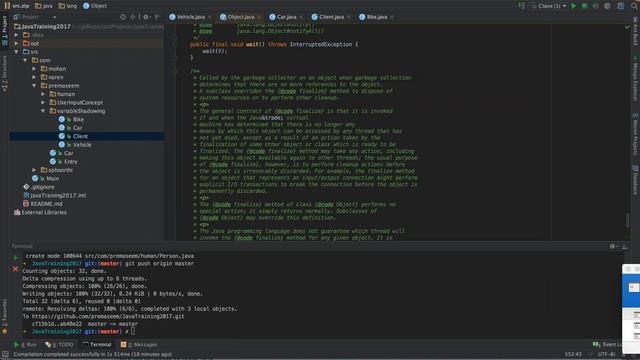The height and width of the screenshot is (360, 640).
Task: Expand the sphoorthi package arrow
Action: click(x=34, y=170)
